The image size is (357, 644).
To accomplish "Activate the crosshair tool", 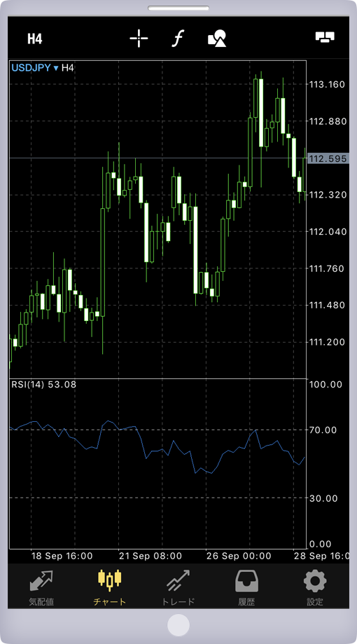I will tap(139, 39).
